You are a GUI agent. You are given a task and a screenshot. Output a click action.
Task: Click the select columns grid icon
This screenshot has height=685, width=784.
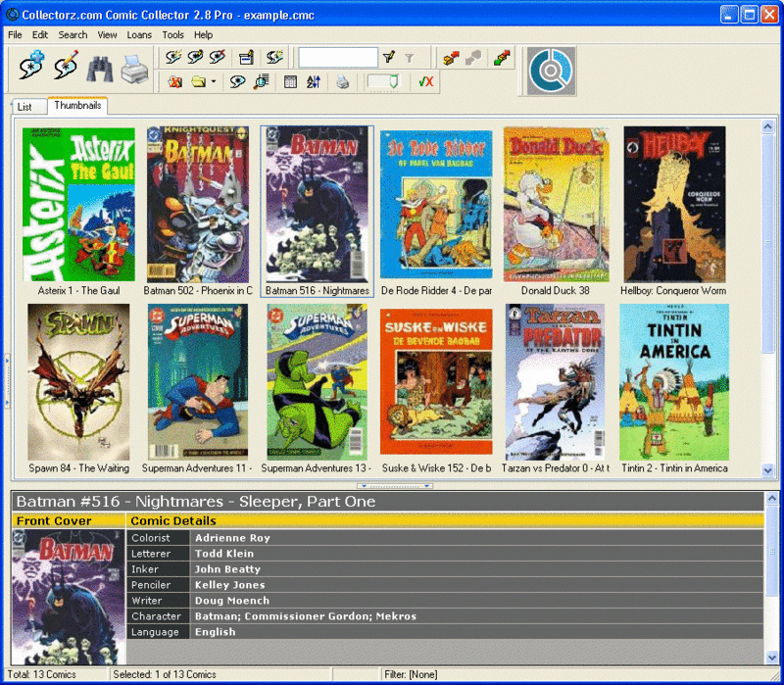pyautogui.click(x=290, y=81)
